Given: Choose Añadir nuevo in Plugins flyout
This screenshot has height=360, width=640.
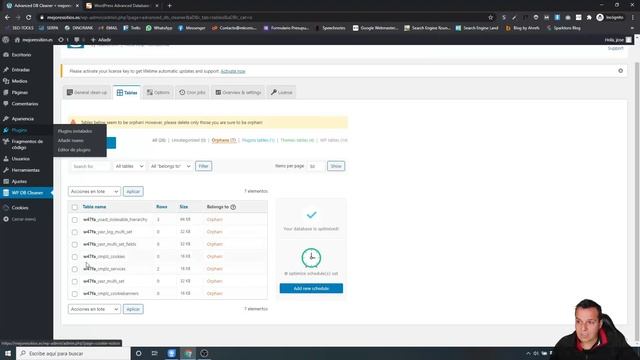Looking at the screenshot, I should [x=71, y=140].
